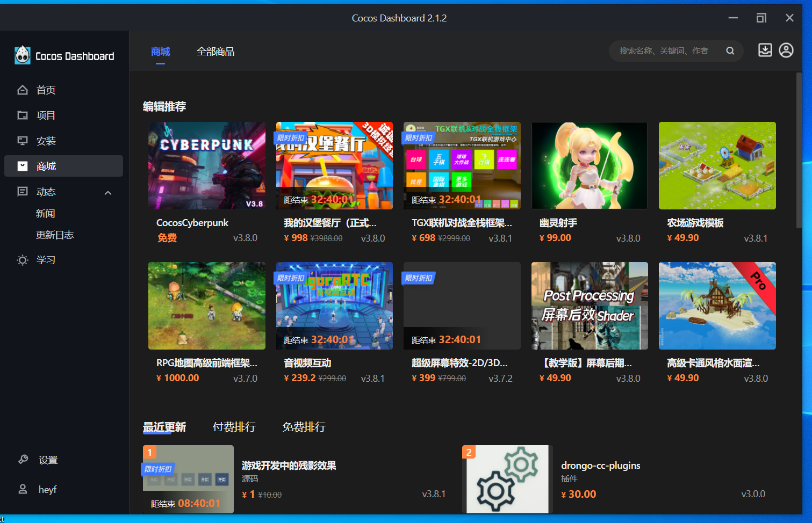Image resolution: width=812 pixels, height=523 pixels.
Task: Select the 免费排行 free ranking tab
Action: (304, 426)
